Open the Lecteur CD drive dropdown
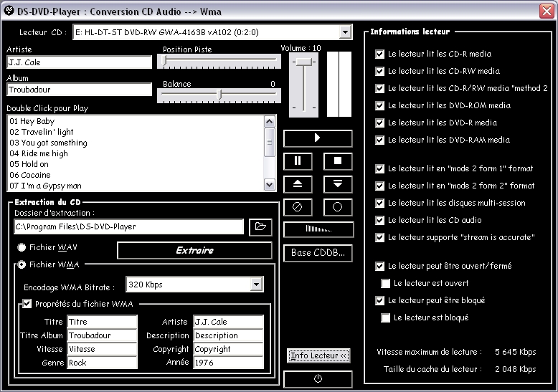This screenshot has height=392, width=558. click(x=345, y=32)
